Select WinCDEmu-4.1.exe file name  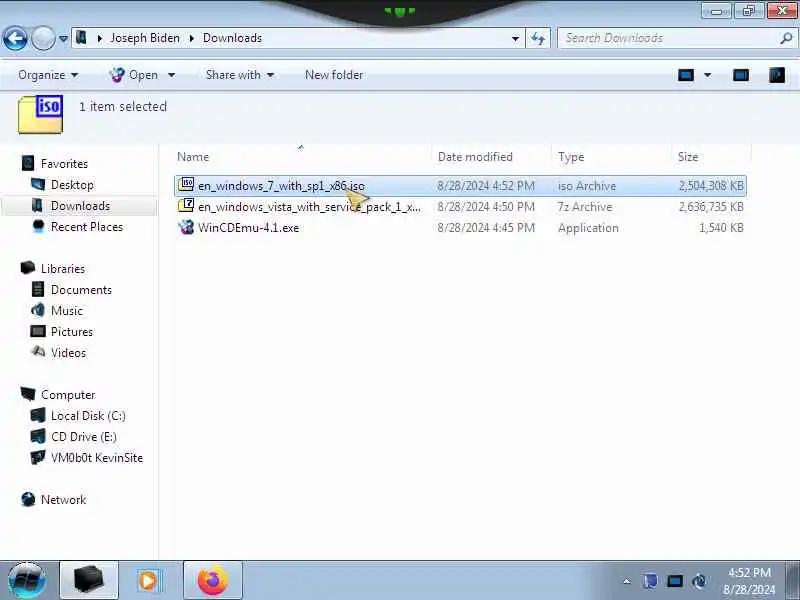[248, 228]
